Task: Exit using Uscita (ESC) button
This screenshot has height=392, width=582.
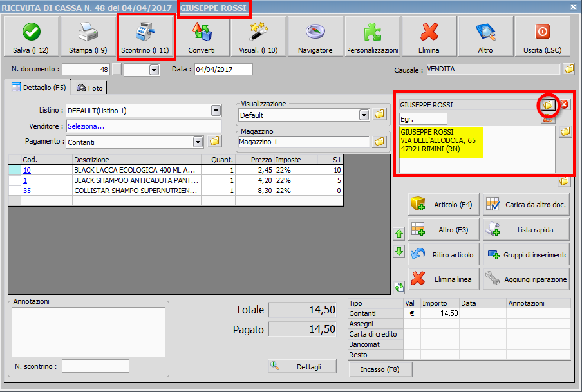Action: (x=542, y=37)
